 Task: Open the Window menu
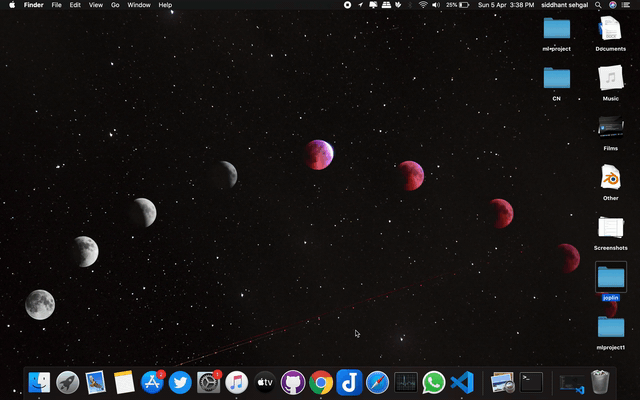click(139, 5)
